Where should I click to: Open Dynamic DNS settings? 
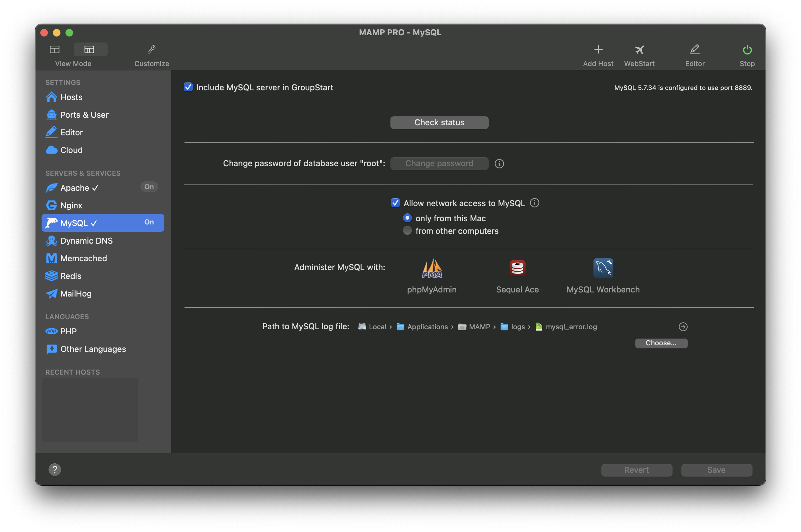coord(87,241)
